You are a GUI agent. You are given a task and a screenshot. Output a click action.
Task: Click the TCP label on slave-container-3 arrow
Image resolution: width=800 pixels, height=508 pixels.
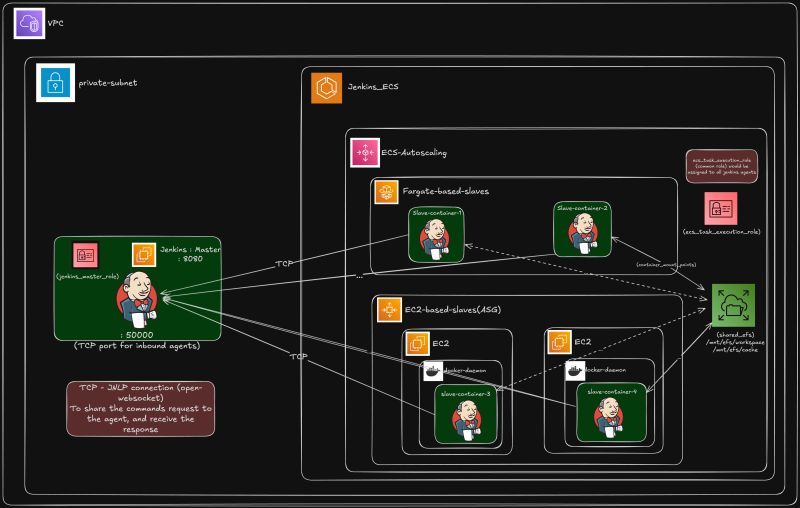click(299, 357)
